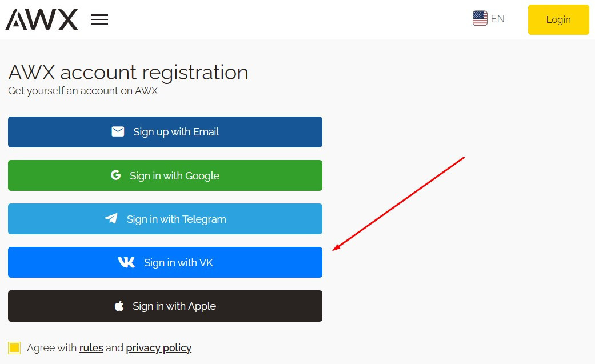Viewport: 595px width, 364px height.
Task: Open the privacy policy link
Action: point(158,348)
